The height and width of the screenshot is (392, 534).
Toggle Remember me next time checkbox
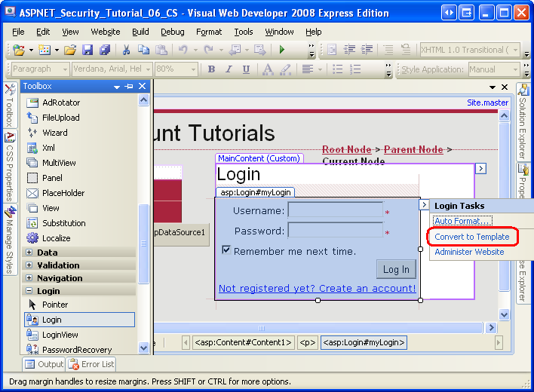pos(226,250)
